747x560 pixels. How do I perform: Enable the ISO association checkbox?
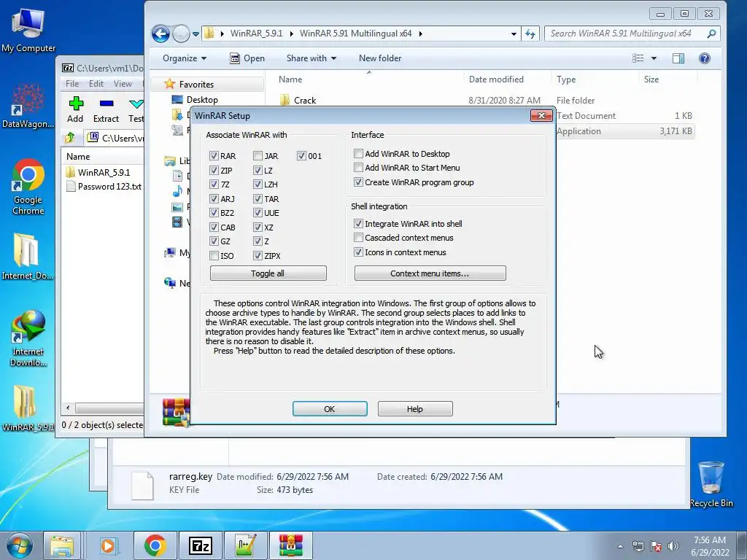tap(214, 256)
